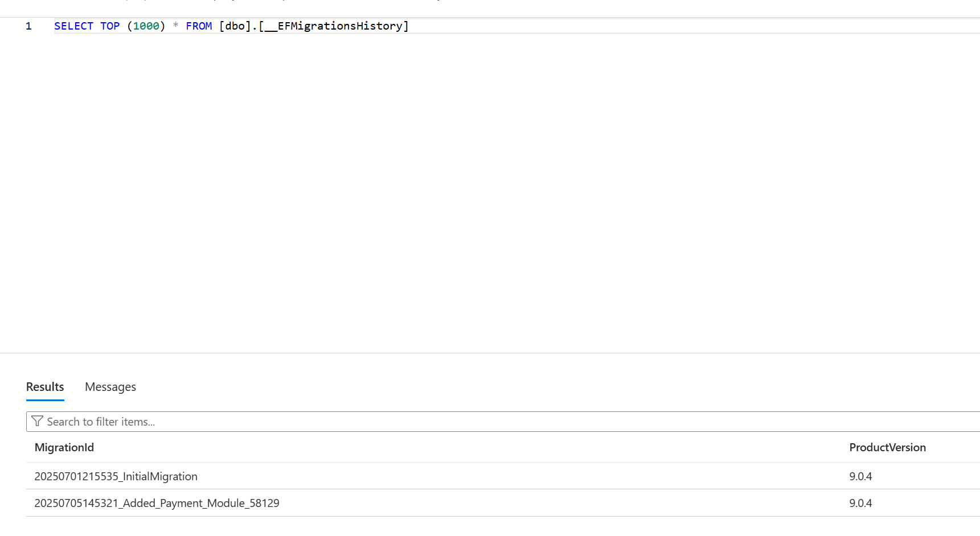Click the 1000 value in the query

(146, 26)
